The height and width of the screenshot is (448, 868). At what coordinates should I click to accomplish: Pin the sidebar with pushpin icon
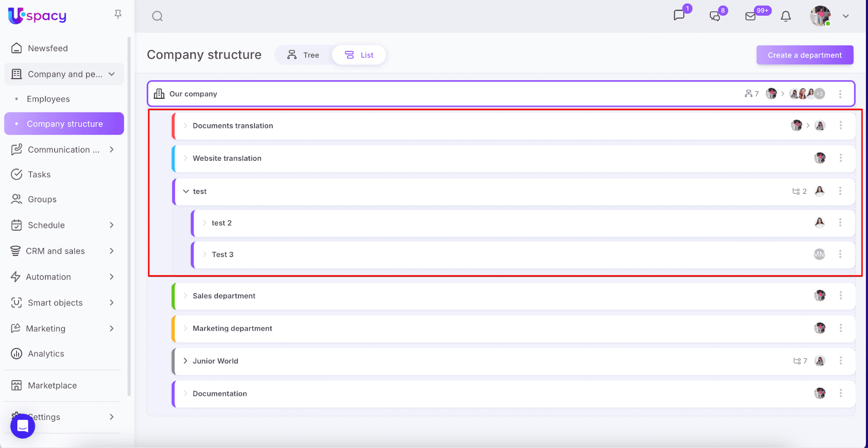[118, 15]
